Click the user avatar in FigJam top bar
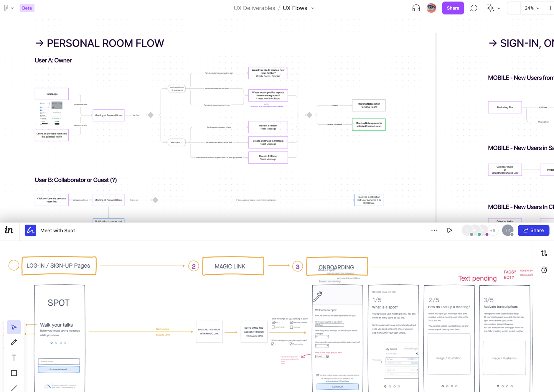 (x=431, y=8)
